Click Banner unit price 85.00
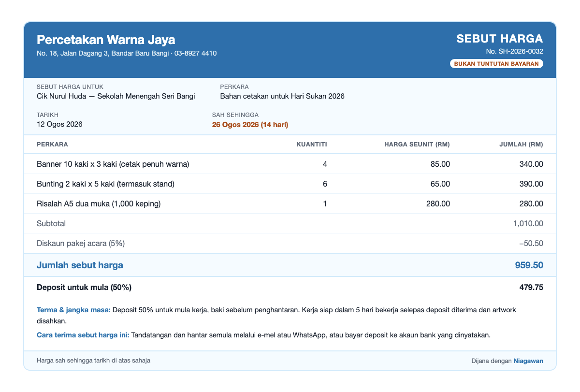This screenshot has height=392, width=580. pos(440,164)
